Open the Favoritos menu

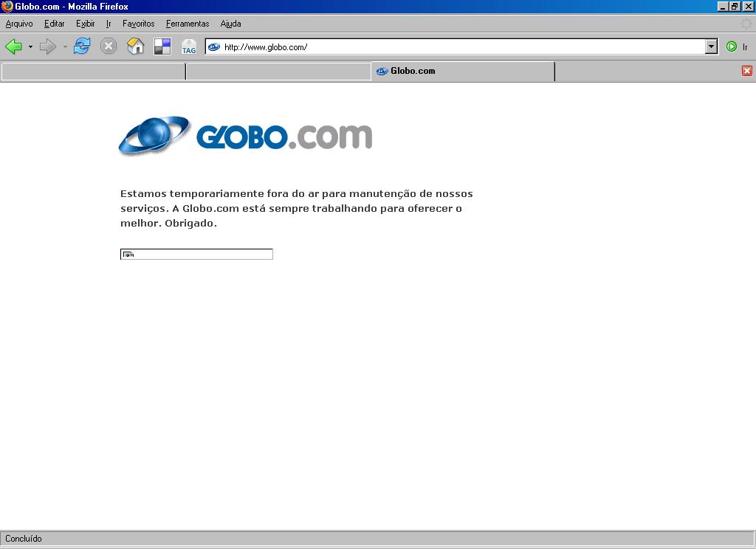138,24
